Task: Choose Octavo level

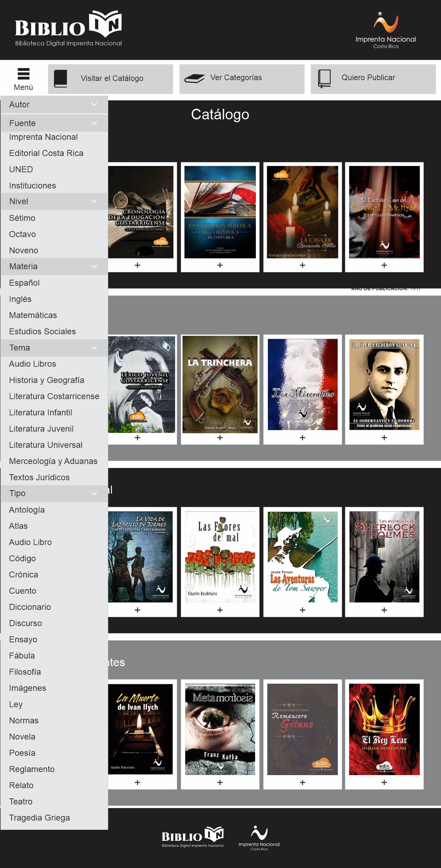Action: click(x=23, y=234)
